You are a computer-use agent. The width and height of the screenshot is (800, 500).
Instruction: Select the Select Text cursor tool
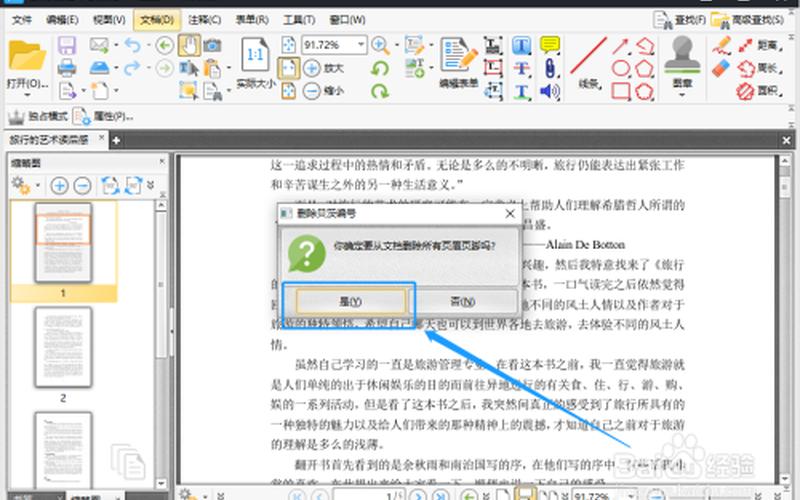pos(188,68)
